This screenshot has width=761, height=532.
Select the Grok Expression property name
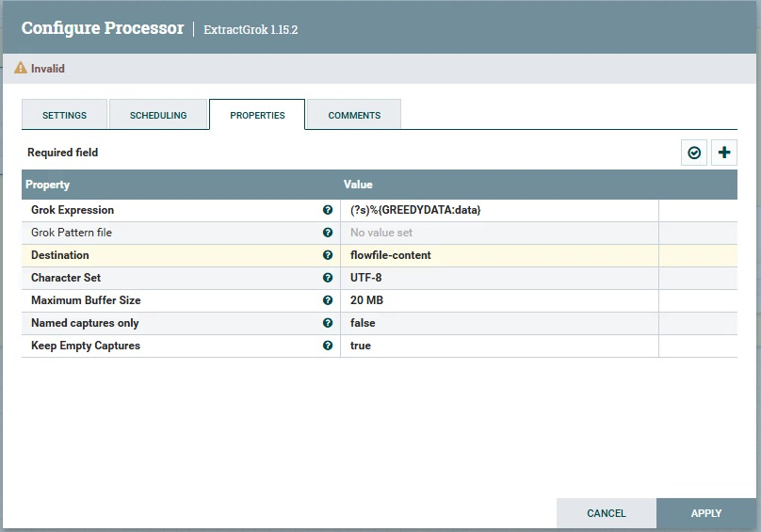point(73,210)
